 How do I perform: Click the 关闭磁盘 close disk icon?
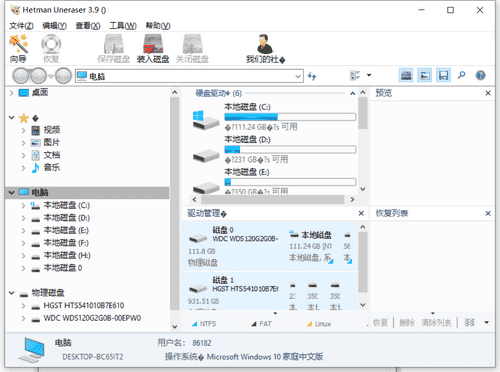coord(192,49)
